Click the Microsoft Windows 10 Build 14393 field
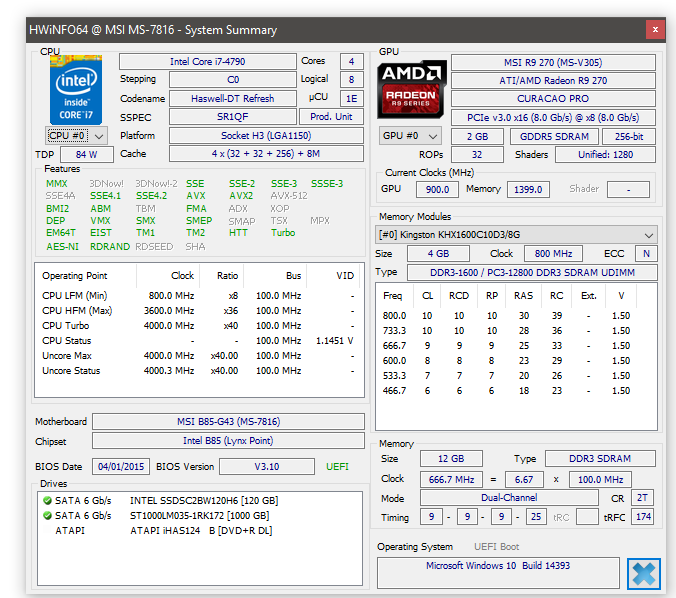 (498, 573)
